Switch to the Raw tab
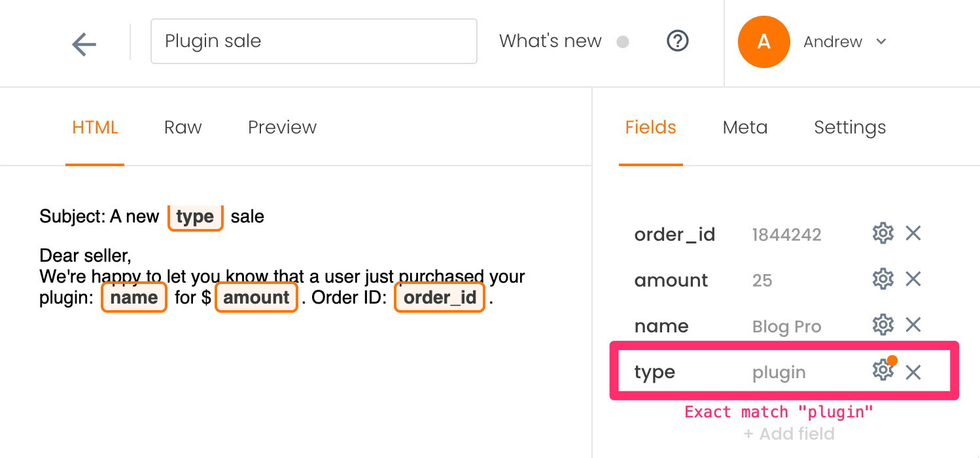This screenshot has height=458, width=980. pos(183,127)
